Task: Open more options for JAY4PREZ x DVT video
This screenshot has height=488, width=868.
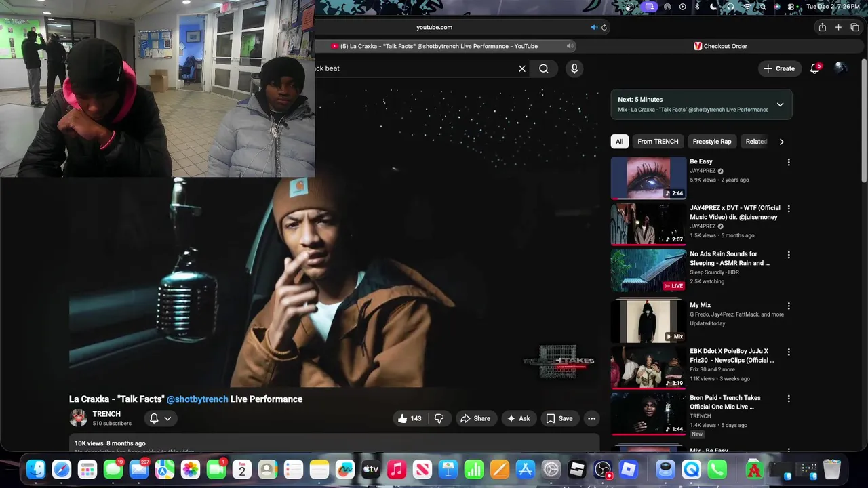Action: tap(788, 209)
